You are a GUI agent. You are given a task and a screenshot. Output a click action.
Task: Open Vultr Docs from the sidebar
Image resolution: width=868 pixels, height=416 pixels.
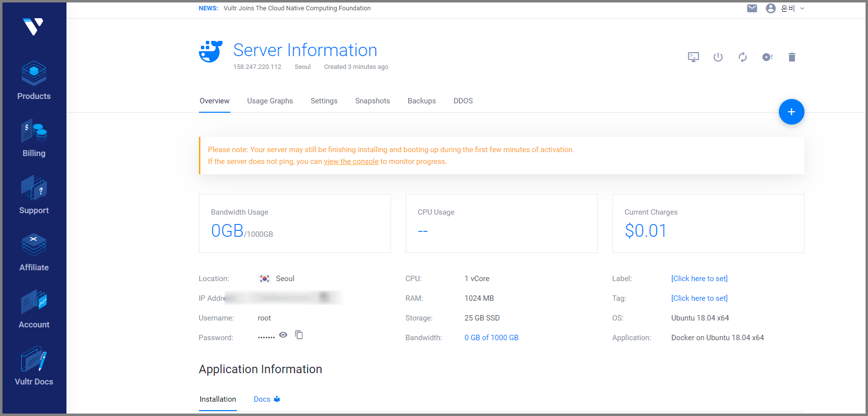(34, 366)
